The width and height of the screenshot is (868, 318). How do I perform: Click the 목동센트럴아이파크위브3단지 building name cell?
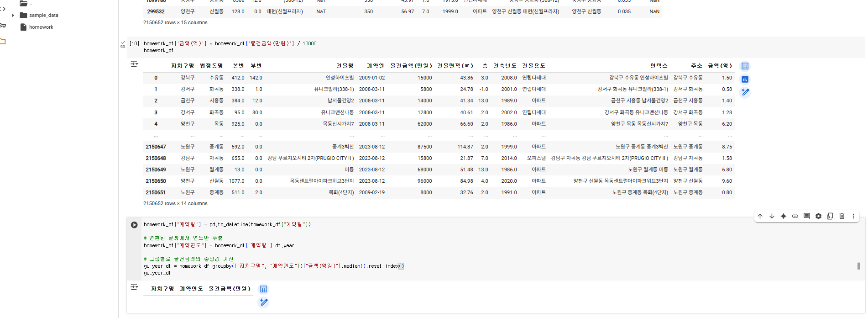(322, 181)
